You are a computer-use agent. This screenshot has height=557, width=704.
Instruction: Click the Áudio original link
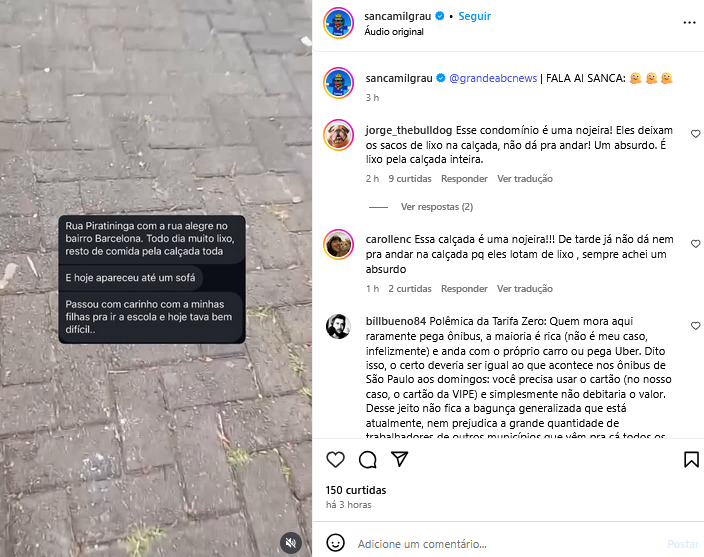click(x=394, y=31)
